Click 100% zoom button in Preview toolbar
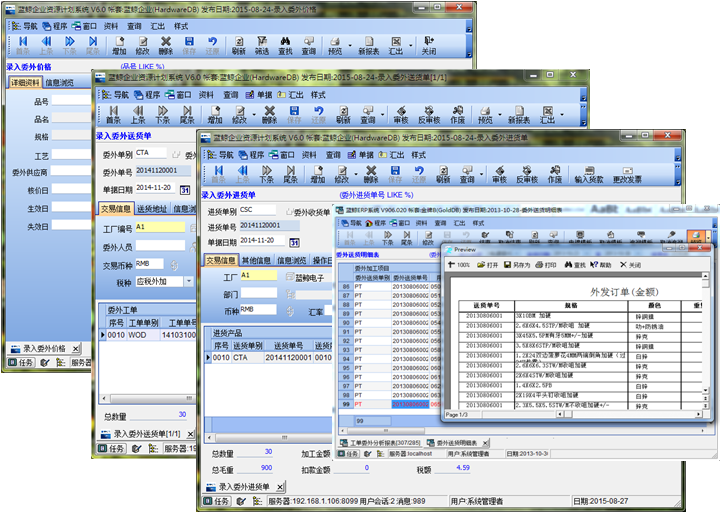The image size is (721, 513). 459,265
